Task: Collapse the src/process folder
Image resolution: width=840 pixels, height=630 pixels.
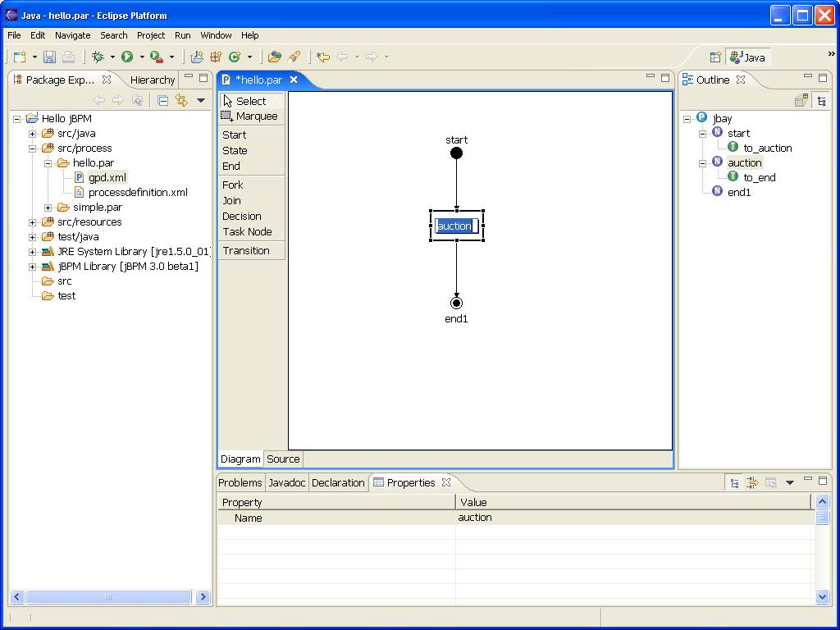Action: coord(33,148)
